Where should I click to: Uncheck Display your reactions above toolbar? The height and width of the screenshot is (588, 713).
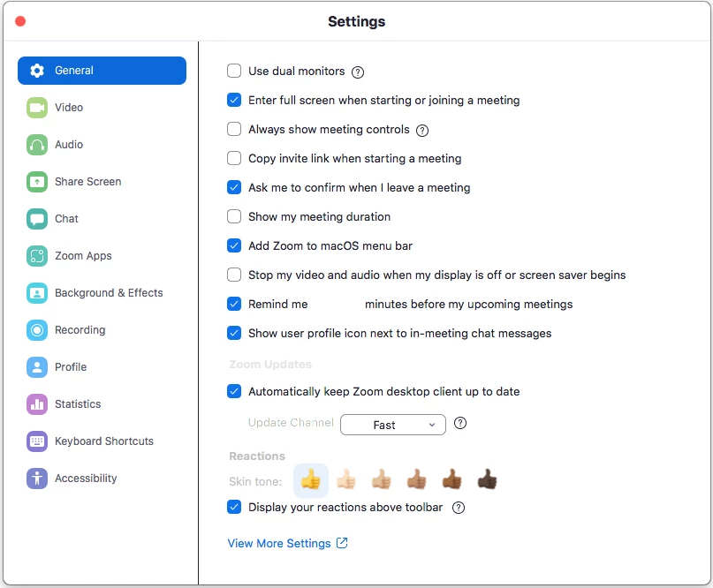(234, 507)
